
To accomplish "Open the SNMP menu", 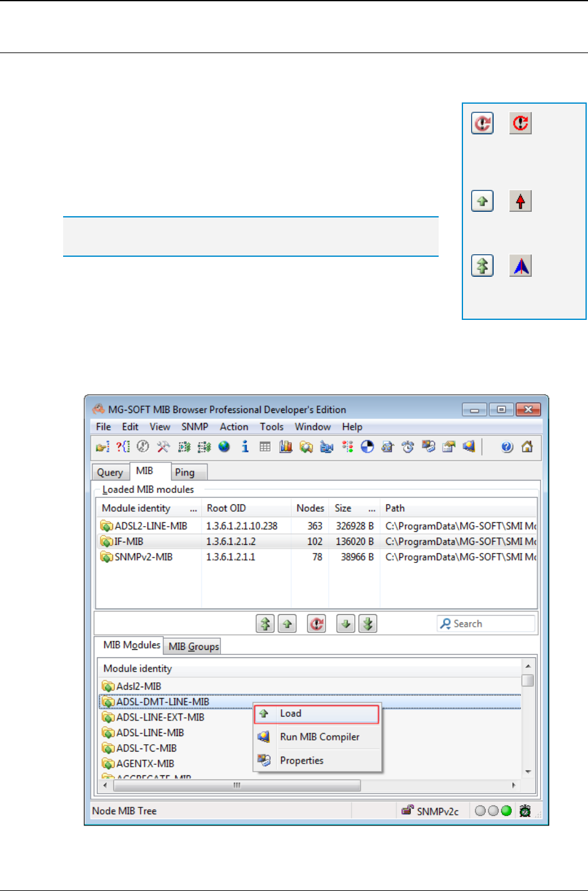I will pos(195,427).
